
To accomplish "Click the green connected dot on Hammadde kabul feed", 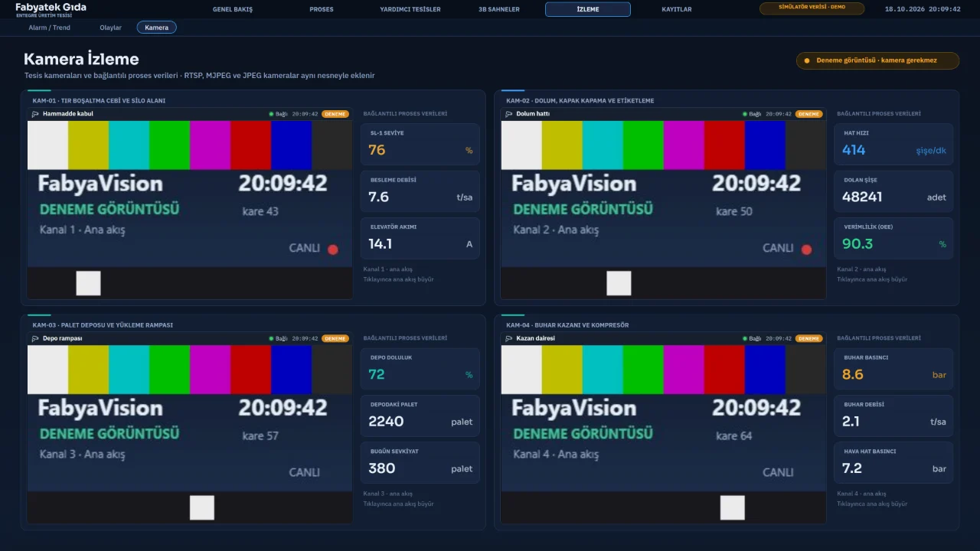I will tap(271, 114).
